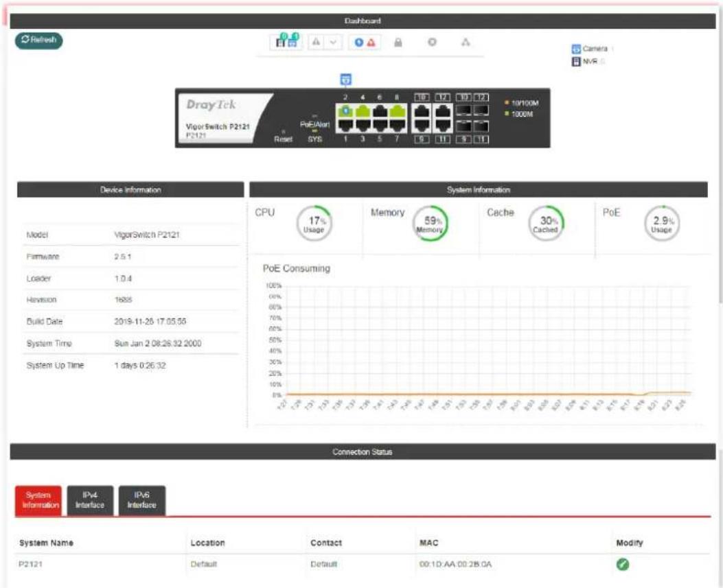Select port 4 on the switch panel
The width and height of the screenshot is (723, 588).
click(363, 110)
